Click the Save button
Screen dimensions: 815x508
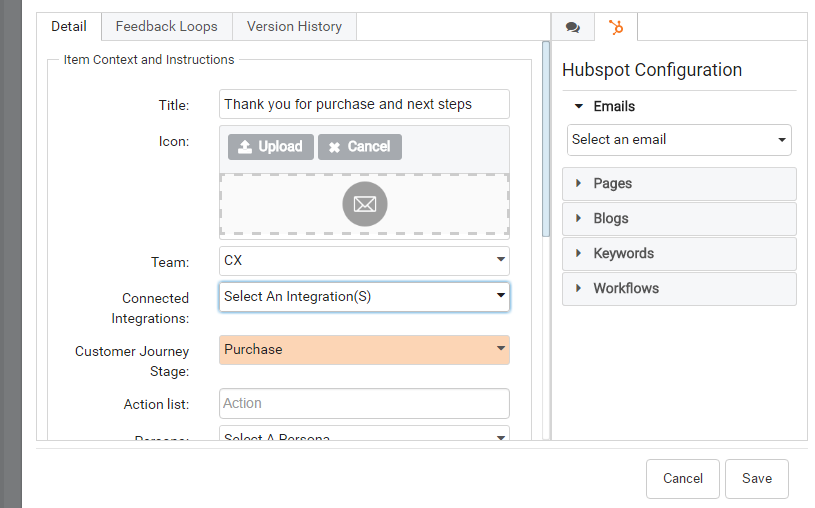coord(756,479)
